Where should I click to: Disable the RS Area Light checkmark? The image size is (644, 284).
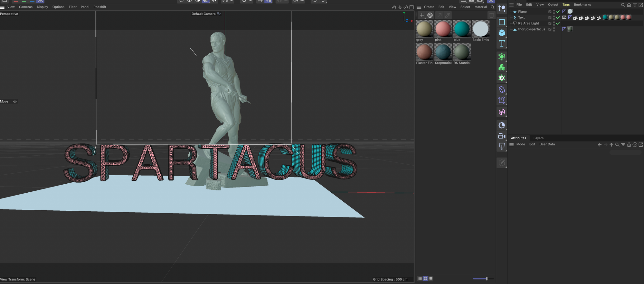click(x=558, y=23)
